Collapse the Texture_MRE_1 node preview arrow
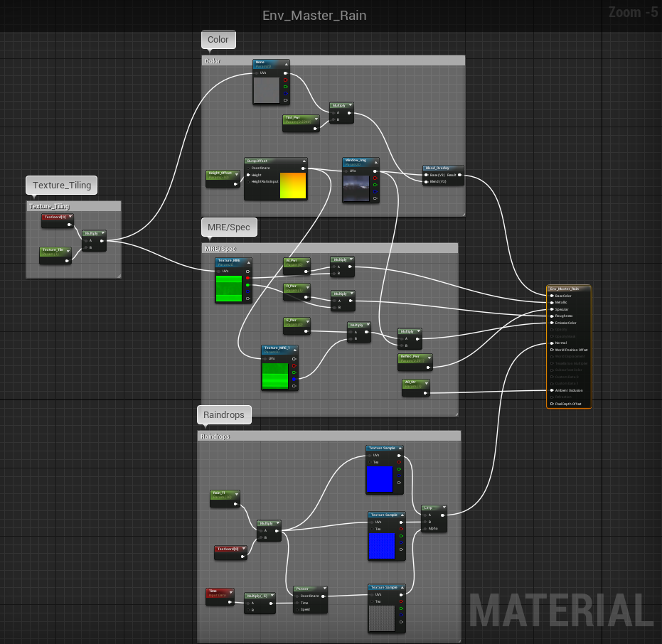662x644 pixels. pyautogui.click(x=295, y=350)
